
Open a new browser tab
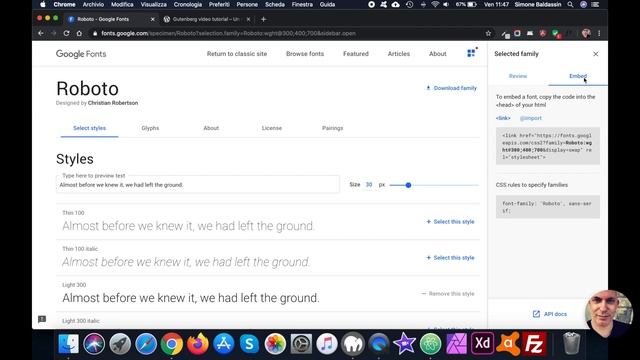263,19
